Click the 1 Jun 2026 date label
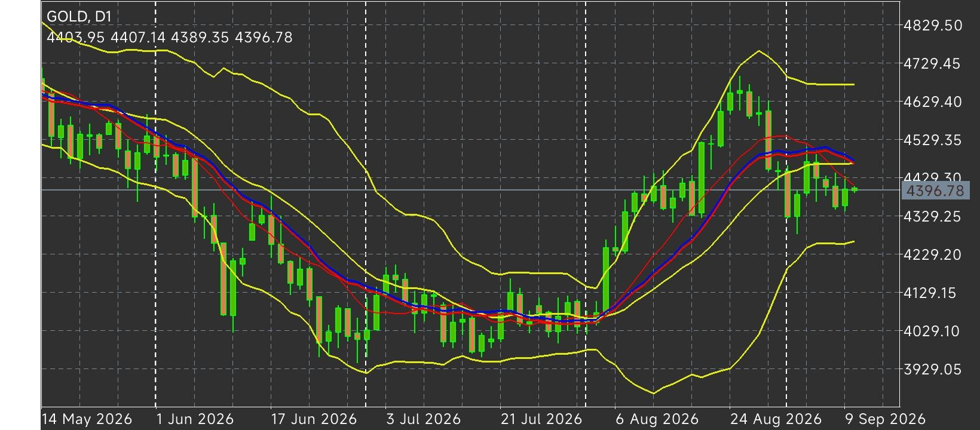 (195, 419)
